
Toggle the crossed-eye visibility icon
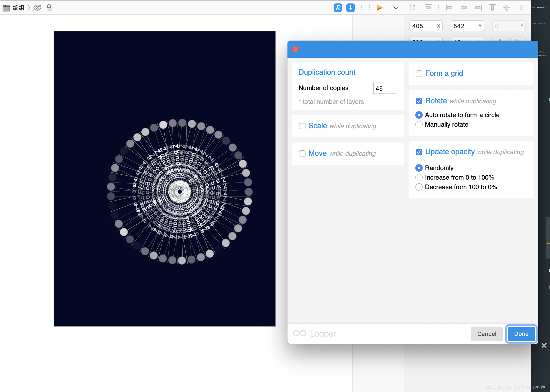click(37, 8)
